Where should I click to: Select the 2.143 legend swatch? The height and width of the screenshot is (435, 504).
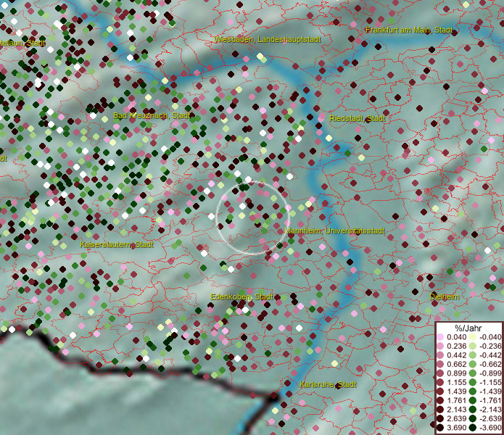pos(441,410)
